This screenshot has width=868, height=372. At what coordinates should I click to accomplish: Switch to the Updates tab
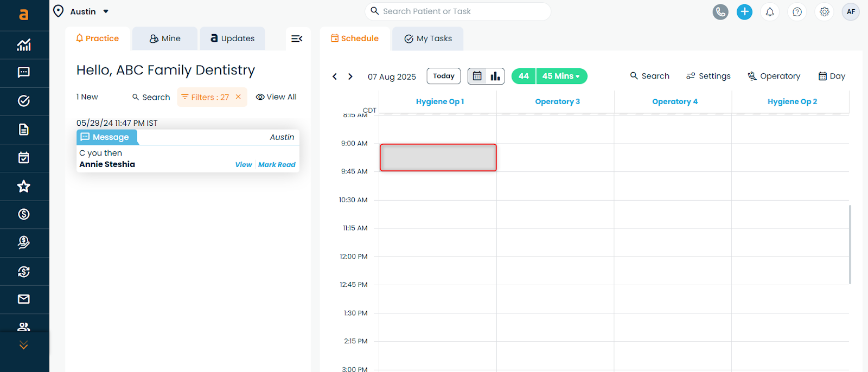[232, 39]
